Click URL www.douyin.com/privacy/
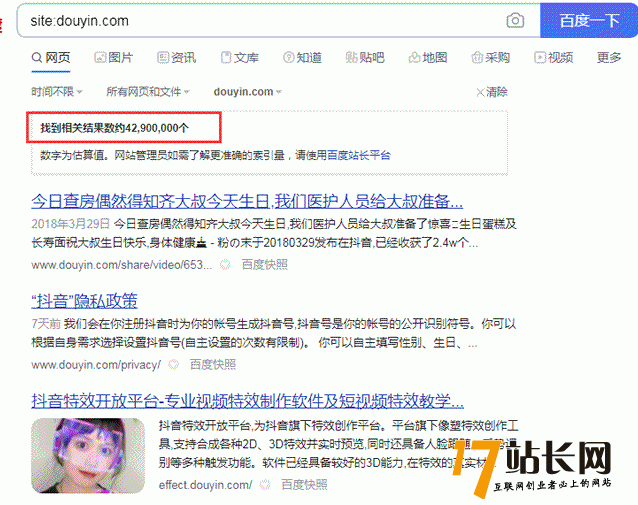The height and width of the screenshot is (505, 638). tap(96, 365)
